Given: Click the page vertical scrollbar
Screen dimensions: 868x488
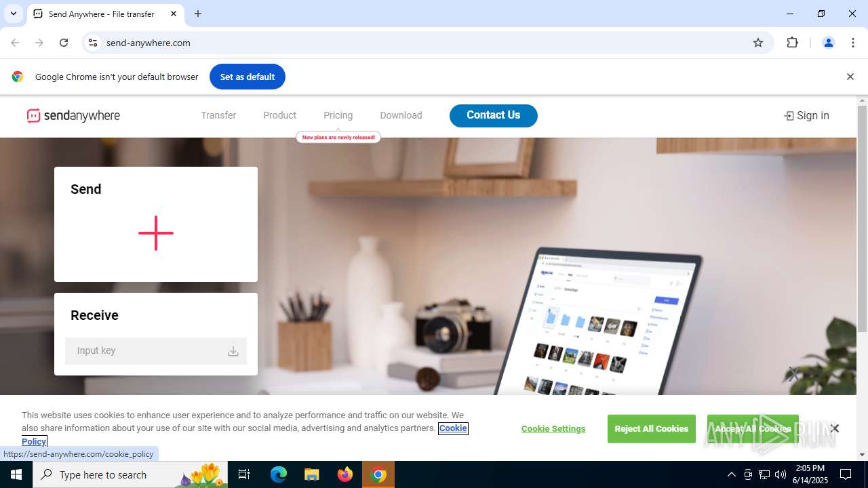Looking at the screenshot, I should click(x=862, y=220).
